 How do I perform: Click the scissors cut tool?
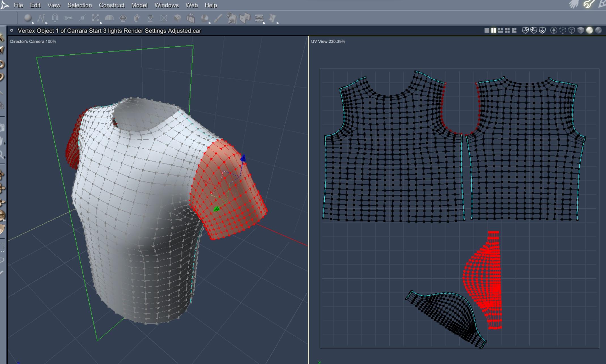pos(68,18)
